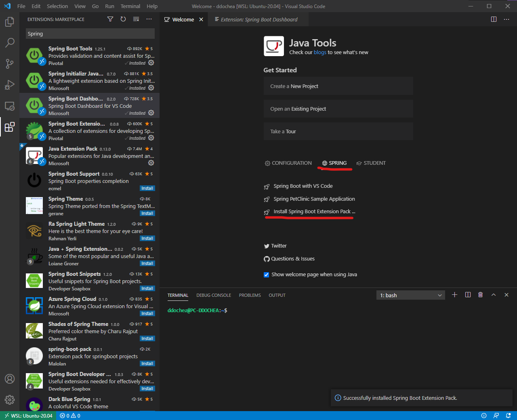
Task: Install the Ra Spring Light Theme extension
Action: tap(147, 239)
